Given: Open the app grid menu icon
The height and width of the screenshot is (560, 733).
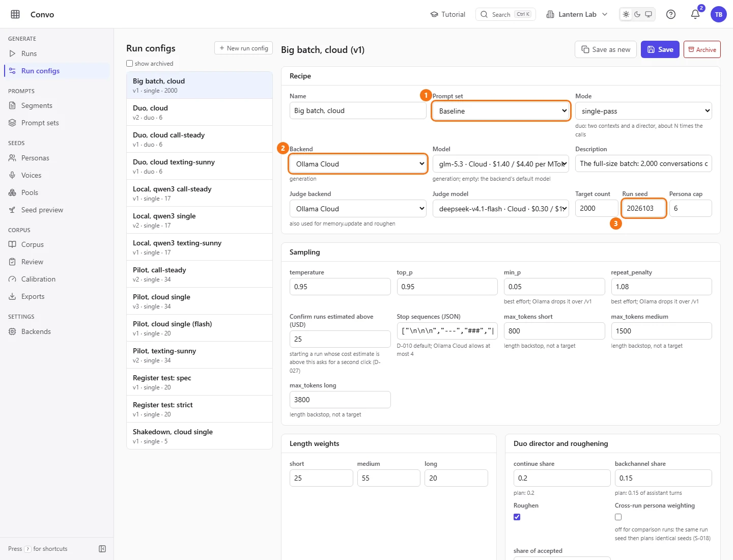Looking at the screenshot, I should [x=15, y=14].
